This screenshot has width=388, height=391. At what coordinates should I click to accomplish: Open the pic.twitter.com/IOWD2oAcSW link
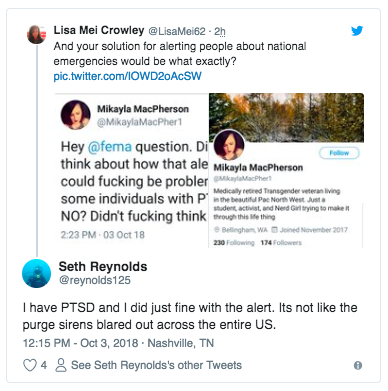[127, 76]
